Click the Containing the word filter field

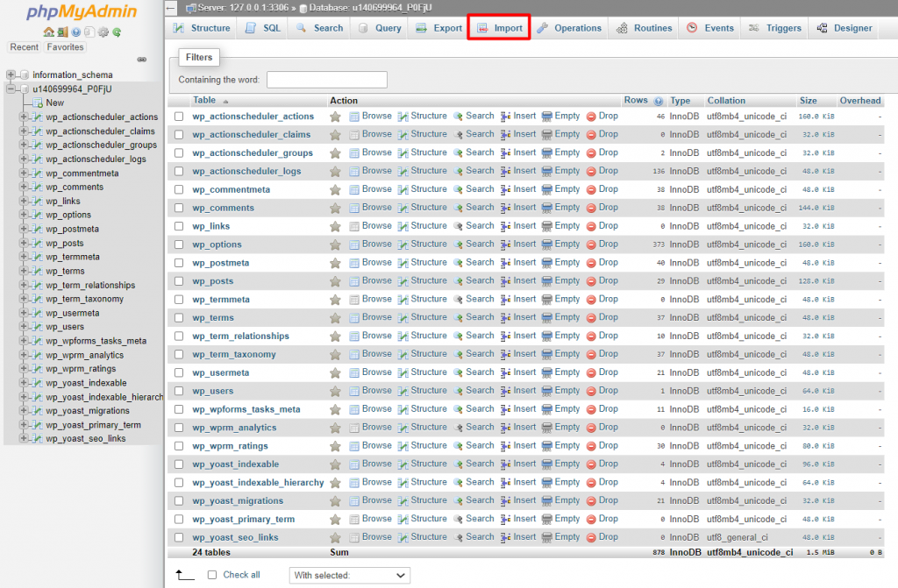327,80
